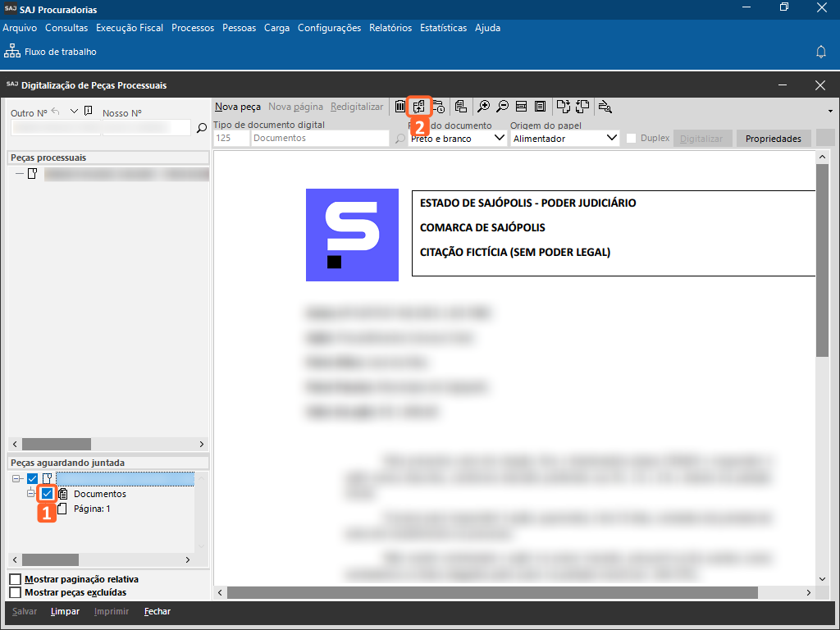Open the Preto e branco dropdown
This screenshot has width=840, height=630.
click(500, 139)
